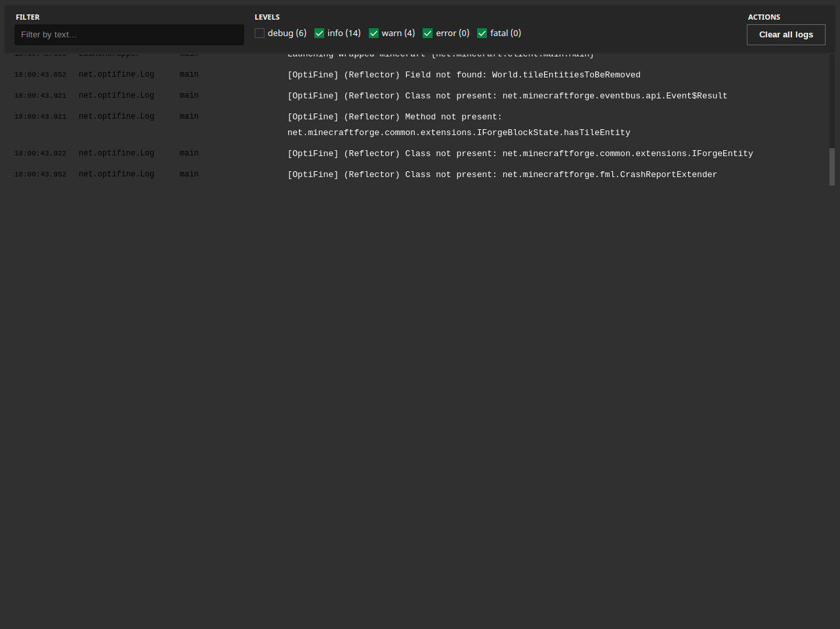This screenshot has height=629, width=840.
Task: Click net.optifine.Log in the CrashReportExtender row
Action: [x=116, y=174]
